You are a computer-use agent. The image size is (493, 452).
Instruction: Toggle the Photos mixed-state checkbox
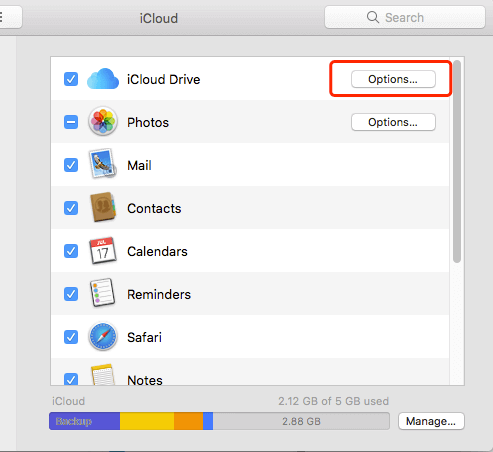[x=71, y=122]
